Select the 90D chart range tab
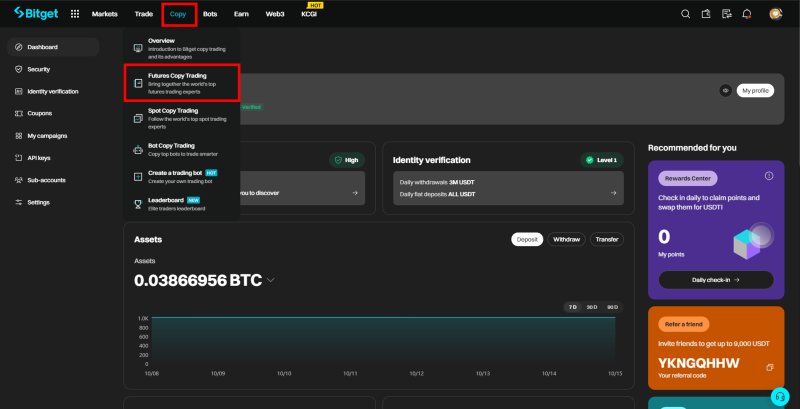 [612, 307]
